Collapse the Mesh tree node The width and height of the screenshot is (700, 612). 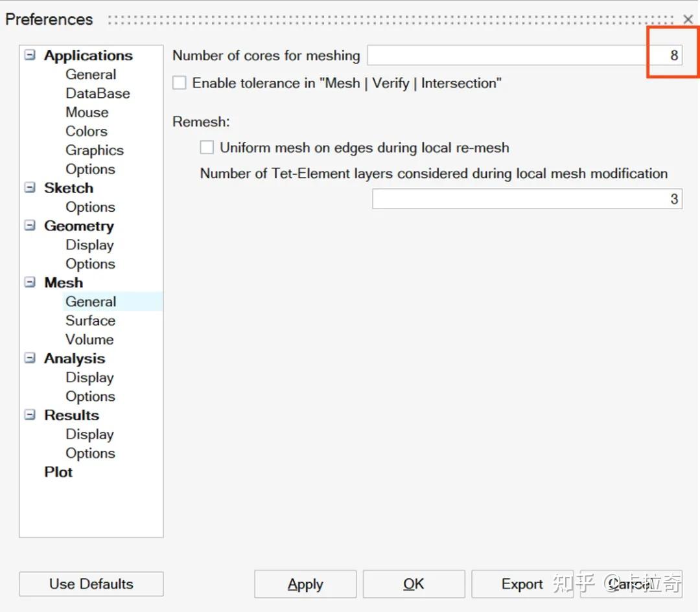[x=30, y=282]
